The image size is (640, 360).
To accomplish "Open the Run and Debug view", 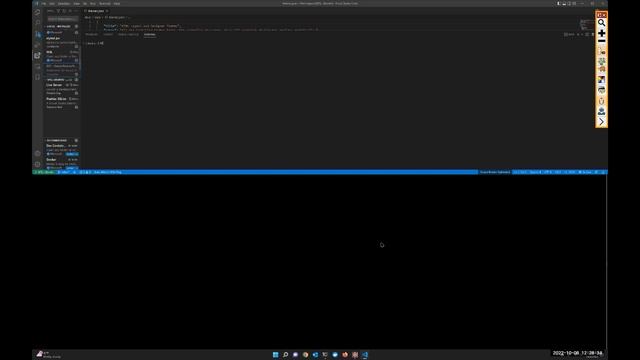I will pyautogui.click(x=38, y=44).
